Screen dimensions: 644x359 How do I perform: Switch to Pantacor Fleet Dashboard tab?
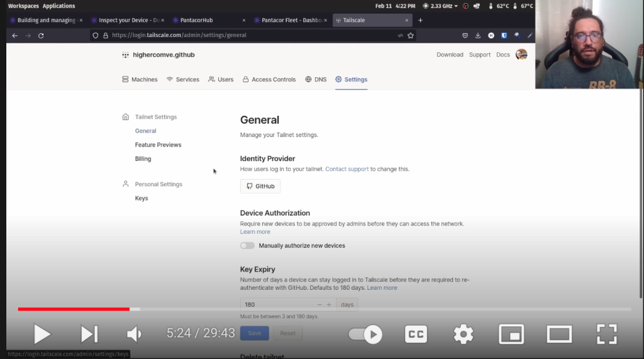pos(291,20)
